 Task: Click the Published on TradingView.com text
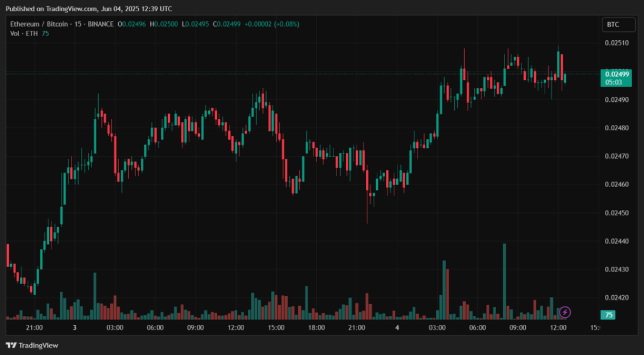(89, 9)
